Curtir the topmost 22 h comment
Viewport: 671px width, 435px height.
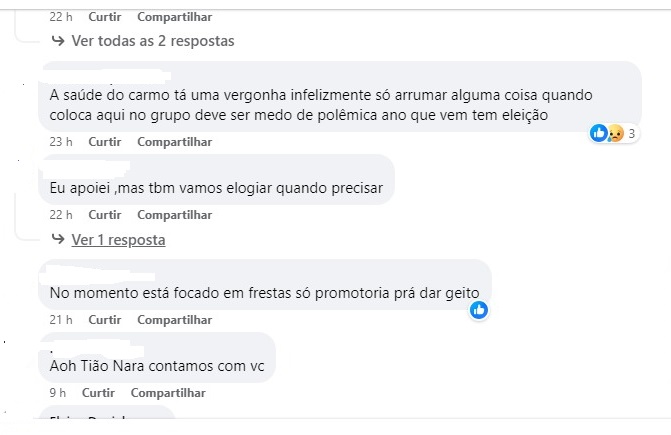click(x=104, y=17)
